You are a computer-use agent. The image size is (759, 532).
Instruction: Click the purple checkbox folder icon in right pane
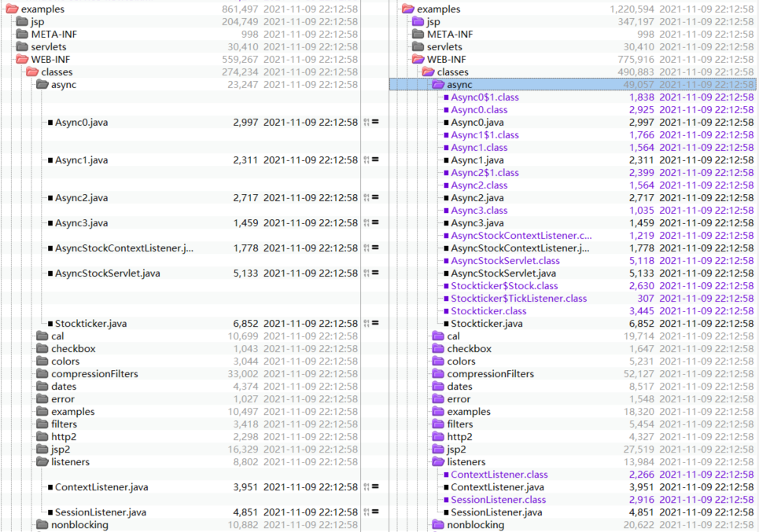click(x=439, y=349)
